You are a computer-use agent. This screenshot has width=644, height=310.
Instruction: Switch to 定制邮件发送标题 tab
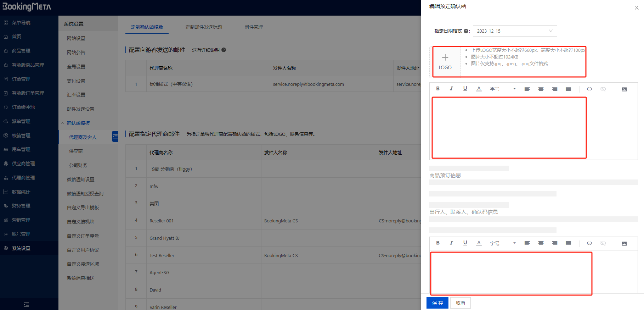coord(204,27)
